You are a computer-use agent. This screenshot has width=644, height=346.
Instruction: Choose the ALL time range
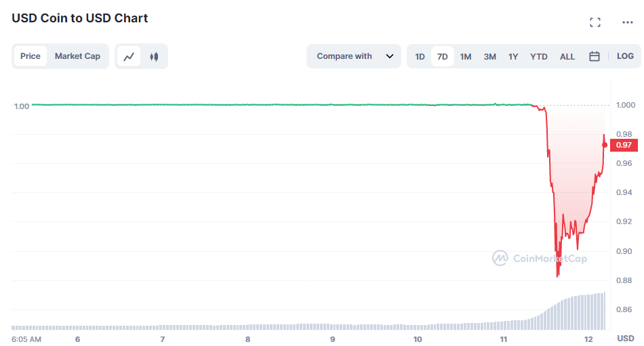[x=567, y=56]
